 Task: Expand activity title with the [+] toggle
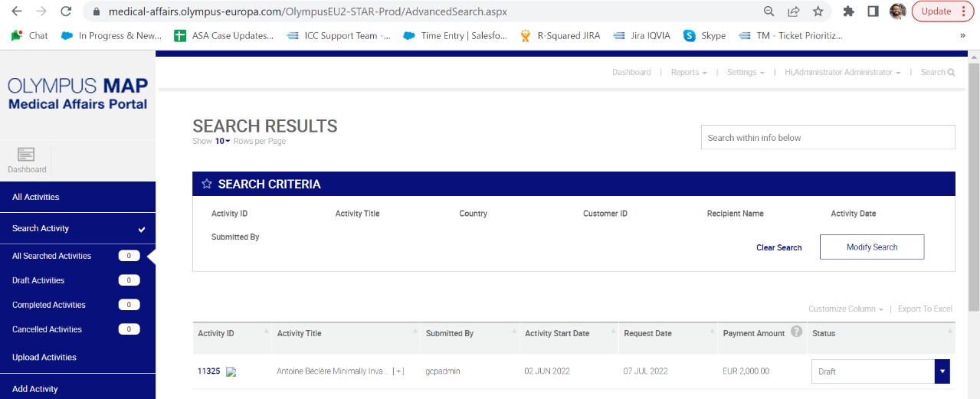[x=398, y=371]
